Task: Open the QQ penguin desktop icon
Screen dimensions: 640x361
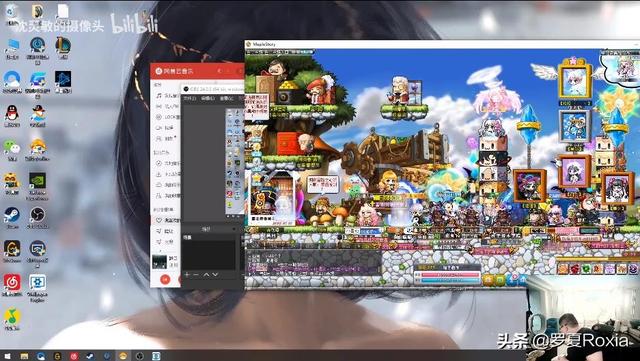Action: (x=12, y=114)
